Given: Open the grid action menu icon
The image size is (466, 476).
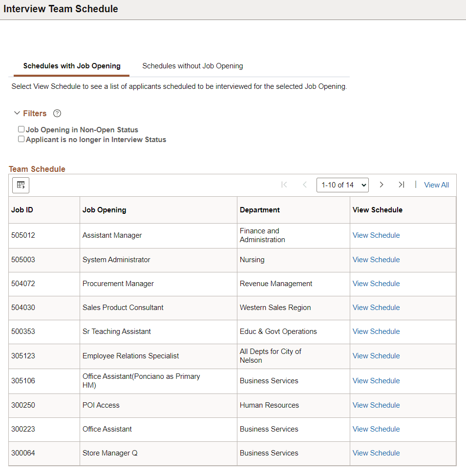Looking at the screenshot, I should tap(21, 185).
